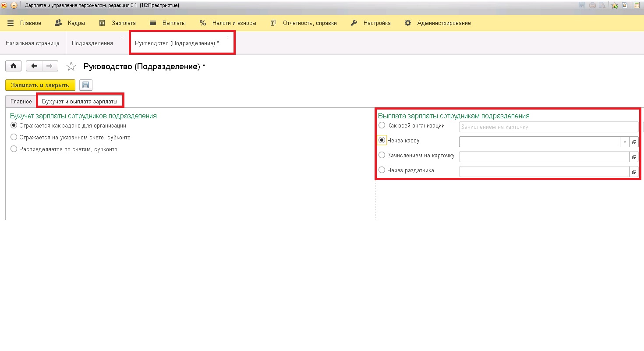Select Через раздатчика radio option
Viewport: 644px width, 351px height.
coord(407,170)
